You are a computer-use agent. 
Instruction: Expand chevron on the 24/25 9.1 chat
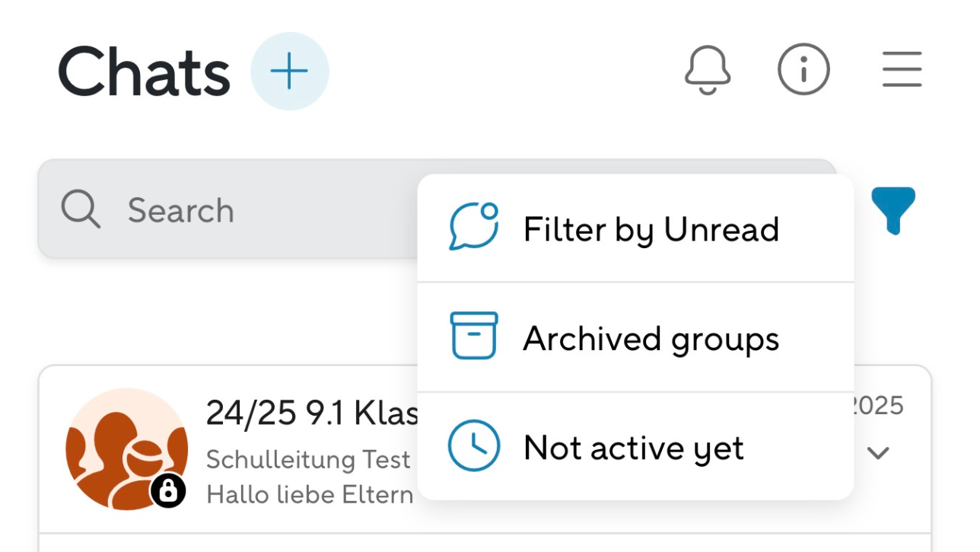coord(878,454)
